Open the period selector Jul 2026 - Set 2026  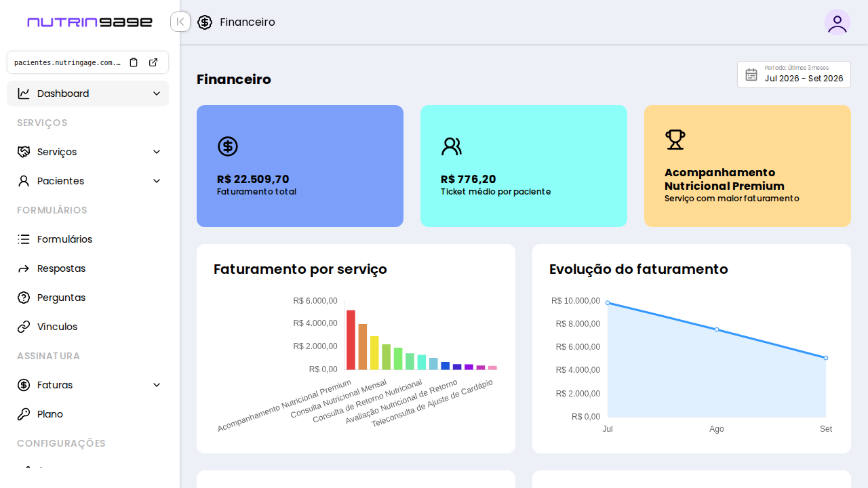pos(794,75)
